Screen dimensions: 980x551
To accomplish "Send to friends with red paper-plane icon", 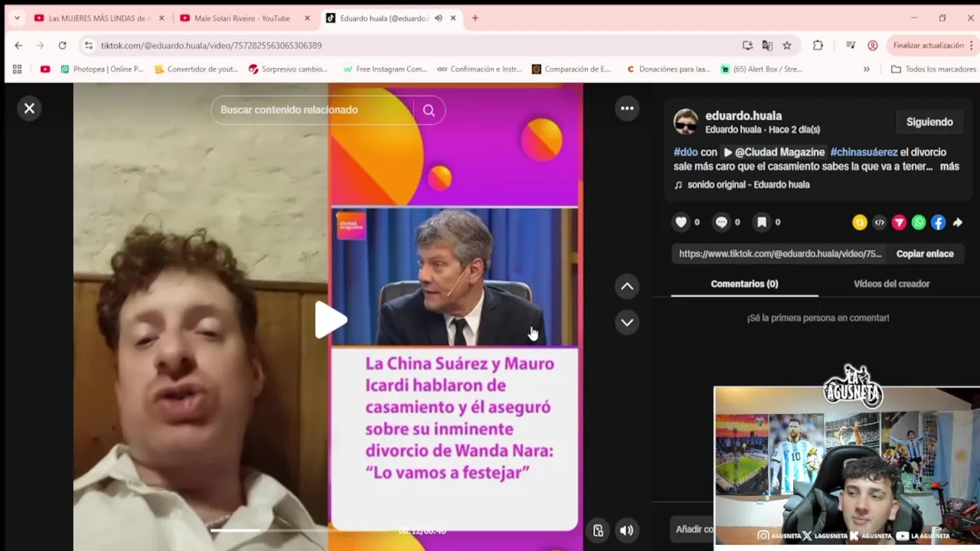I will tap(899, 223).
